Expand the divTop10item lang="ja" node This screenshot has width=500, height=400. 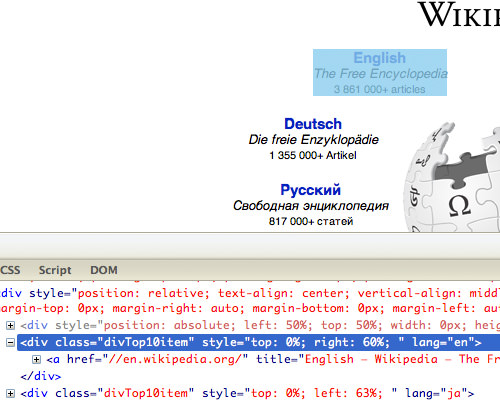11,393
